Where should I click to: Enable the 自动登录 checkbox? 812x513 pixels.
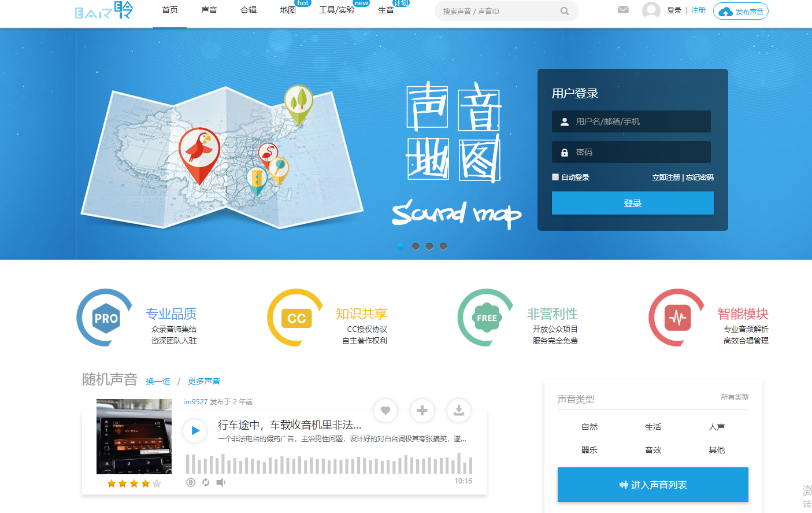pyautogui.click(x=555, y=177)
